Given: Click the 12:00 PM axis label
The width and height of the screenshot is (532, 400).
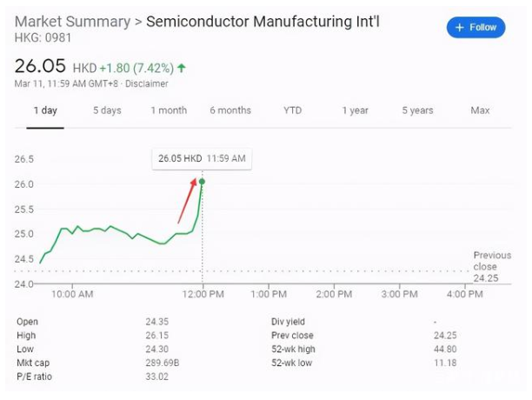Looking at the screenshot, I should [x=203, y=295].
